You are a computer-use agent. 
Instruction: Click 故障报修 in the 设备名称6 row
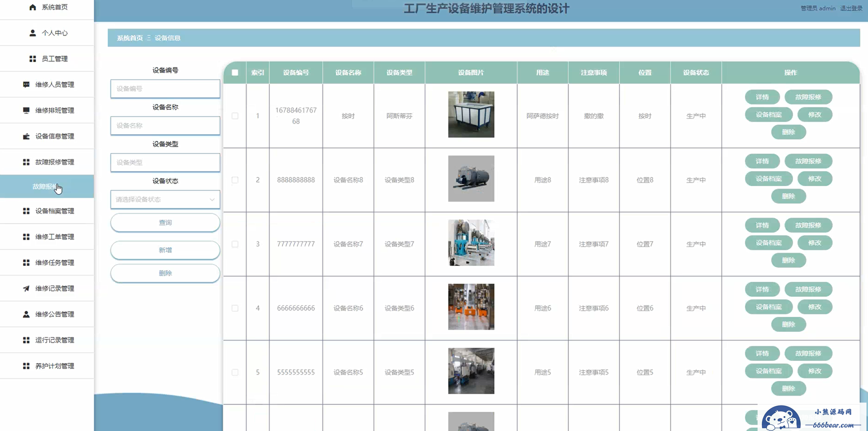[808, 289]
